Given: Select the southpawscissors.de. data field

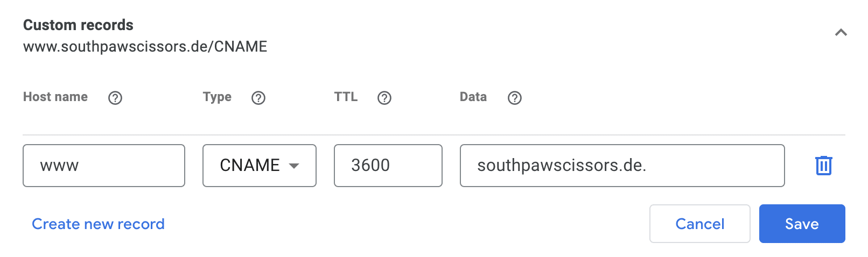Looking at the screenshot, I should pyautogui.click(x=622, y=166).
